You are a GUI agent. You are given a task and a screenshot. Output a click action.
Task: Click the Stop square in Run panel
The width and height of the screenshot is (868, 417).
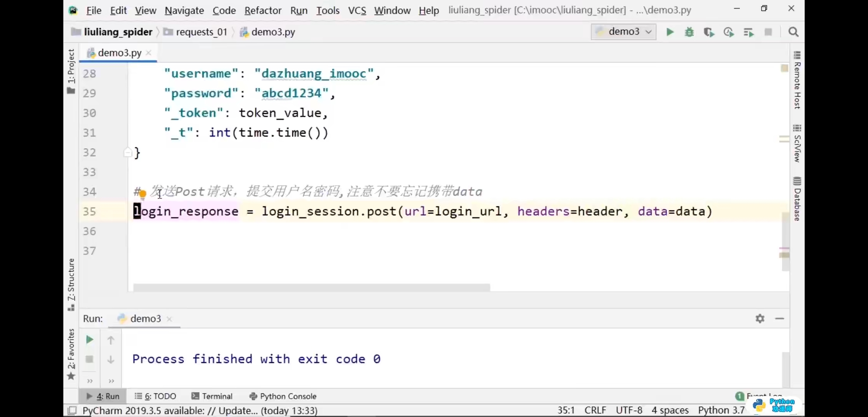coord(90,359)
